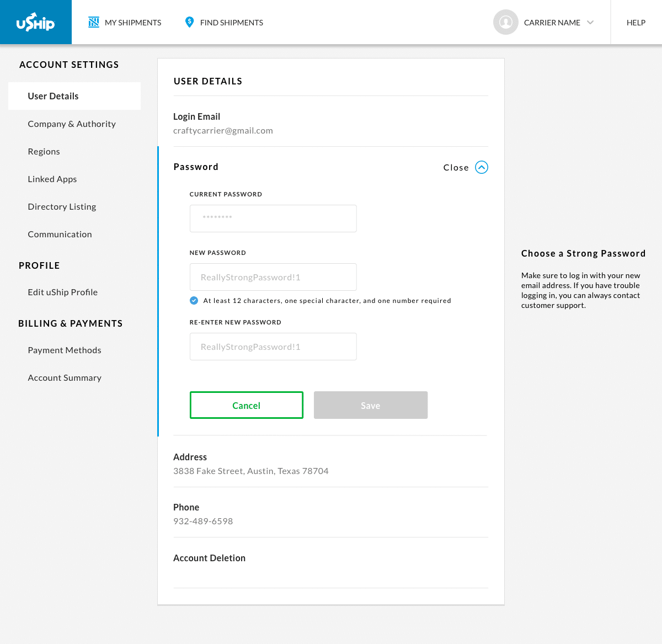Image resolution: width=662 pixels, height=644 pixels.
Task: Expand the Phone section
Action: click(331, 514)
